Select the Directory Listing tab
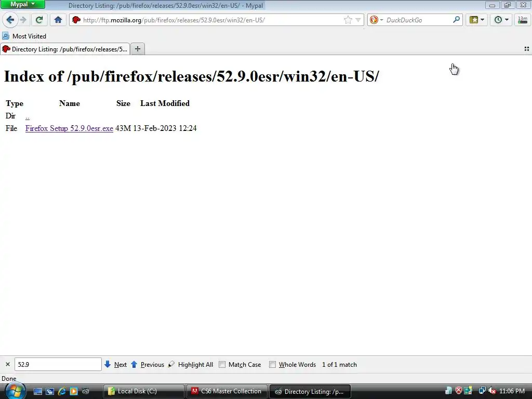Screen dimensions: 532x399 click(x=65, y=49)
